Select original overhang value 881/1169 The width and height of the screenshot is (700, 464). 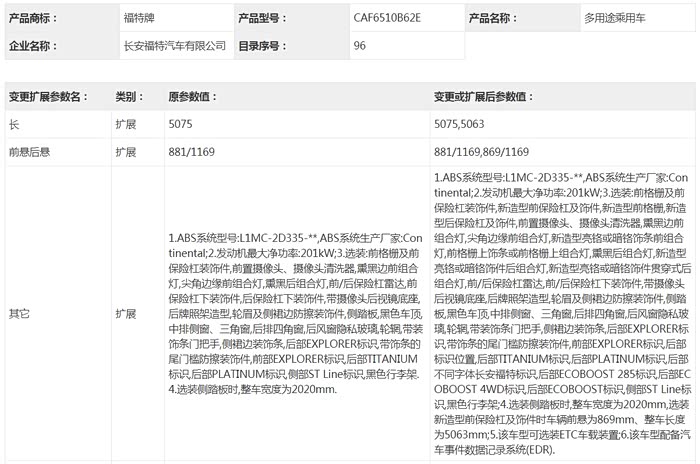(x=192, y=152)
